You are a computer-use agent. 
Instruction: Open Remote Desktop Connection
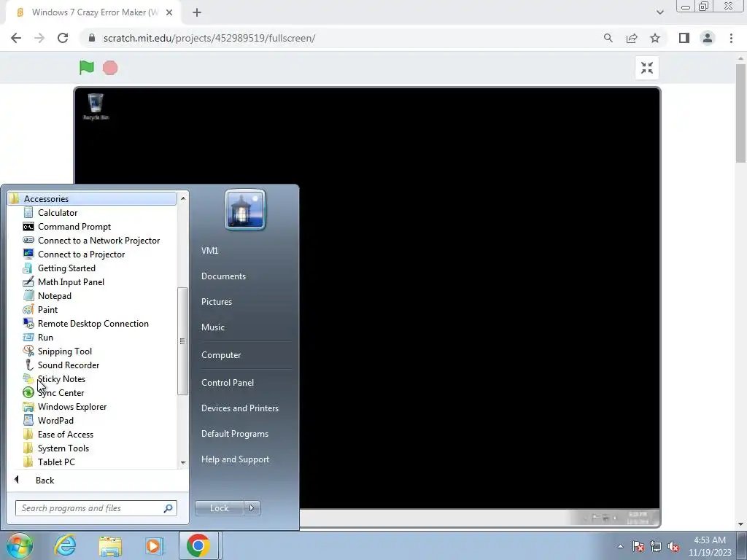(x=93, y=323)
